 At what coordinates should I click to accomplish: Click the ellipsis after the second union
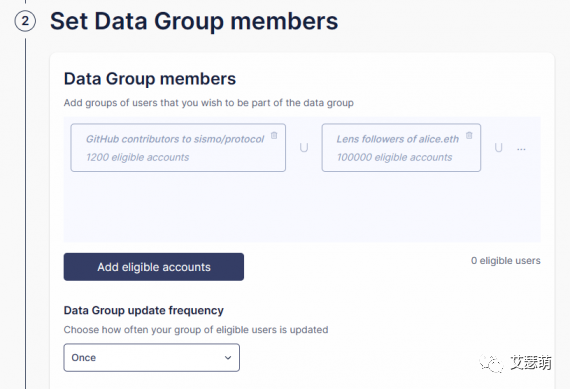pyautogui.click(x=521, y=149)
